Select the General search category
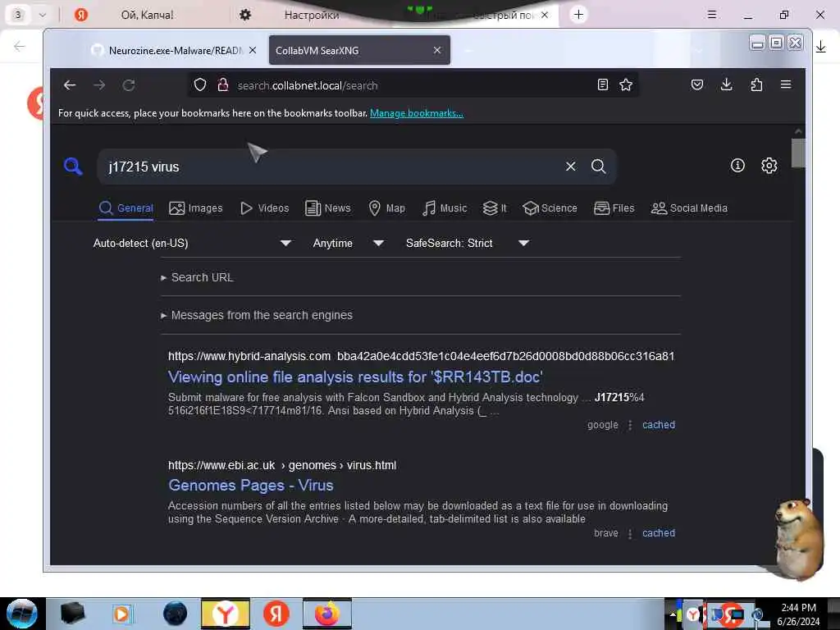840x630 pixels. coord(126,208)
